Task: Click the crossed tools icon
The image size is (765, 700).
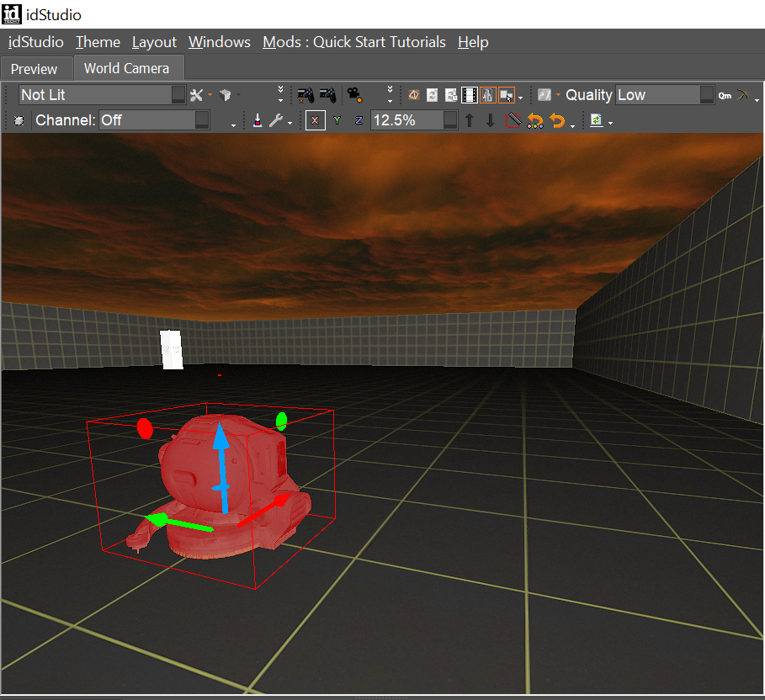Action: coord(197,95)
